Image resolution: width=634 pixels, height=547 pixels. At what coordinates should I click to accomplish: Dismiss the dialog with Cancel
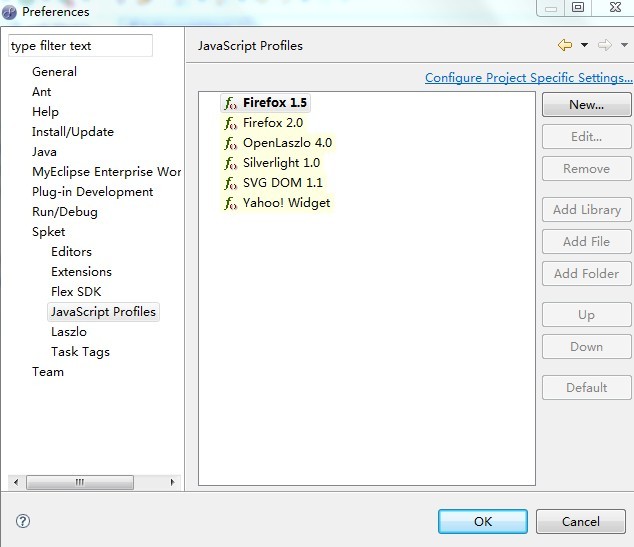[x=581, y=522]
